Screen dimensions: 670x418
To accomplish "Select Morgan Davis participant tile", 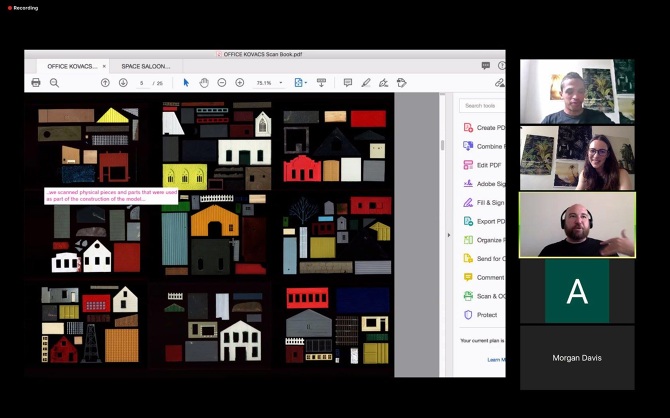I will [x=577, y=357].
